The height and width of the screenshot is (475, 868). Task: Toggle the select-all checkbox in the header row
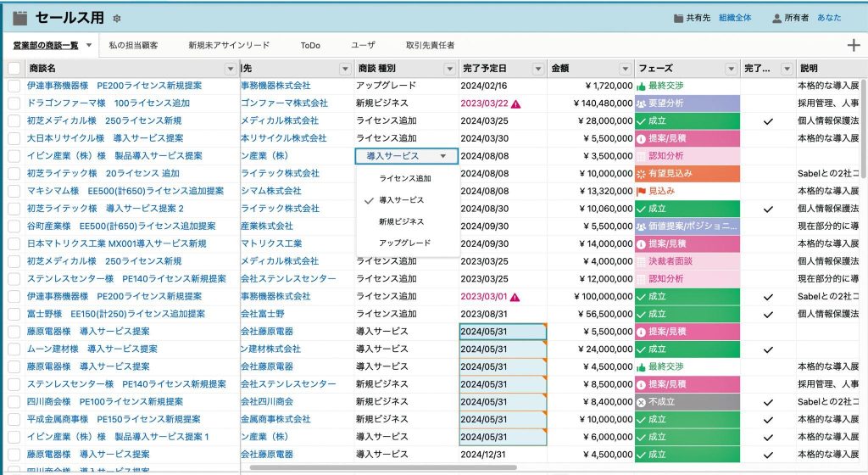coord(14,69)
